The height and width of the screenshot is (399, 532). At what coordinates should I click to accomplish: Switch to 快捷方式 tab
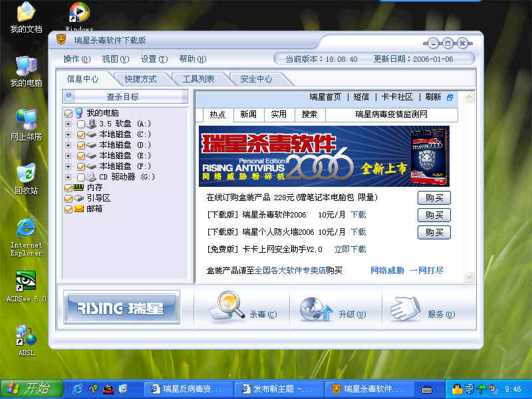click(x=140, y=79)
